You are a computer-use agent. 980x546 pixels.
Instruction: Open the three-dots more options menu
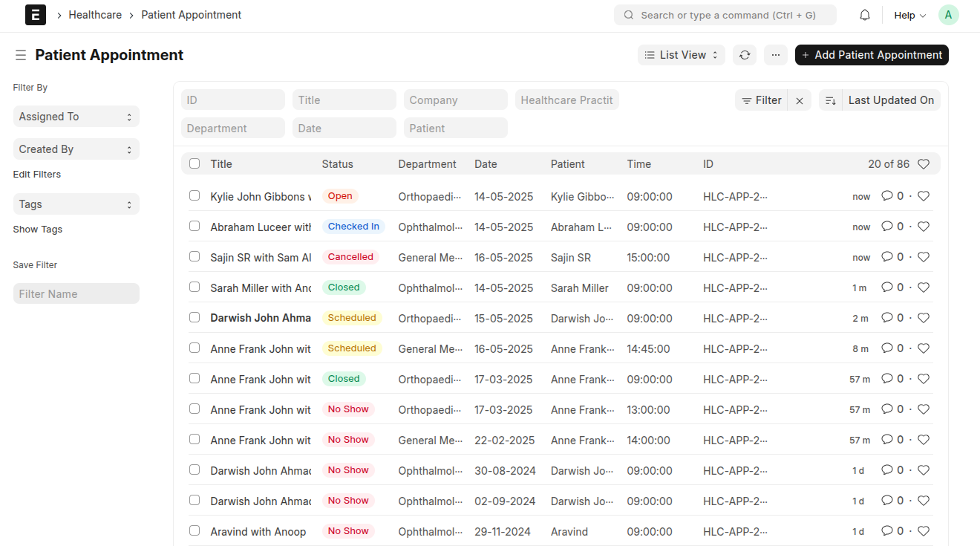[775, 55]
